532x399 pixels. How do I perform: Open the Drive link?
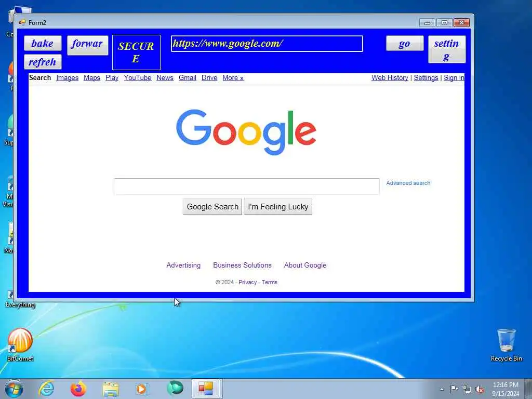point(209,78)
